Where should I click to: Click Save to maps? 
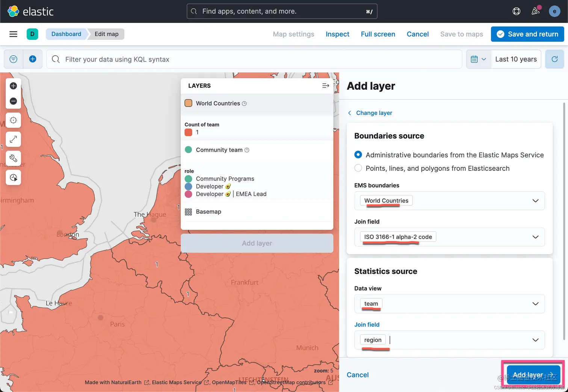(x=462, y=34)
